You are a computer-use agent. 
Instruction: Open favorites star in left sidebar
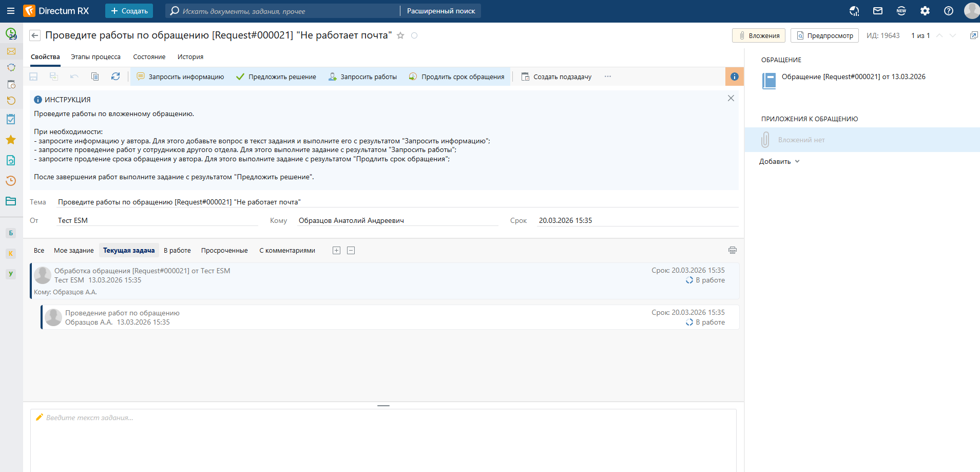pyautogui.click(x=11, y=140)
